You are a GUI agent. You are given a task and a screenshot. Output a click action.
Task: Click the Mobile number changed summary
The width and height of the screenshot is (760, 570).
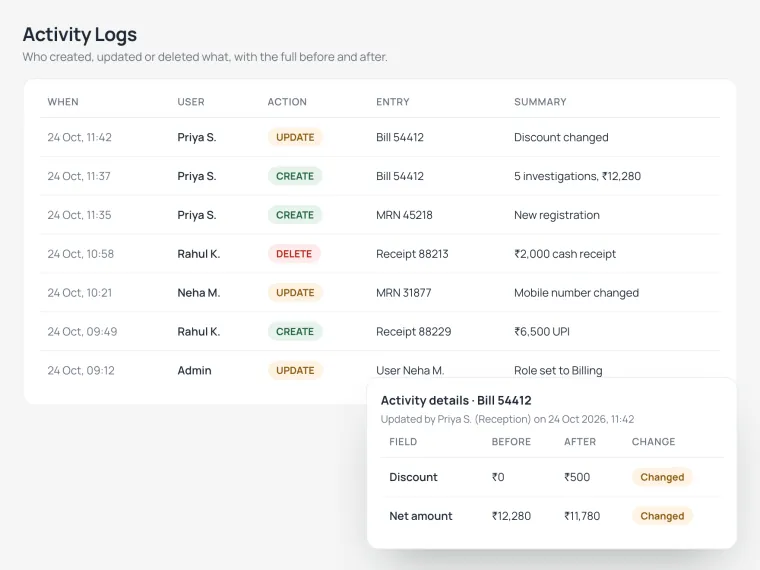[576, 293]
